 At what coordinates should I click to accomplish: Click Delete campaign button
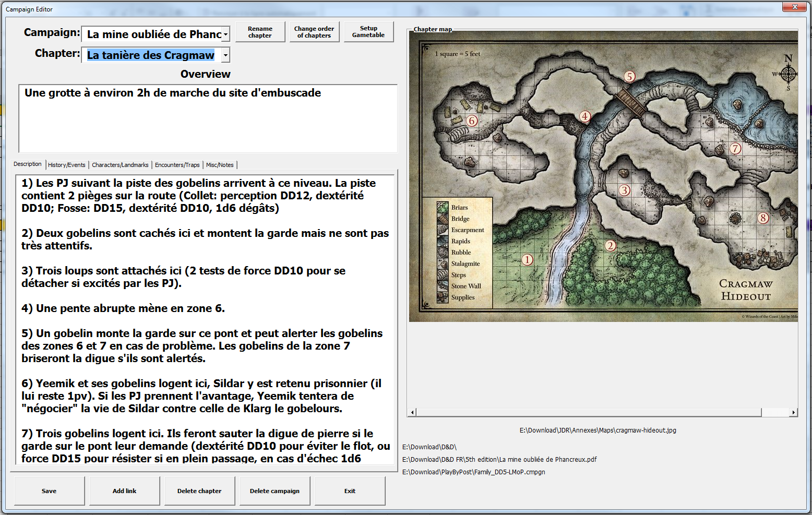(274, 491)
